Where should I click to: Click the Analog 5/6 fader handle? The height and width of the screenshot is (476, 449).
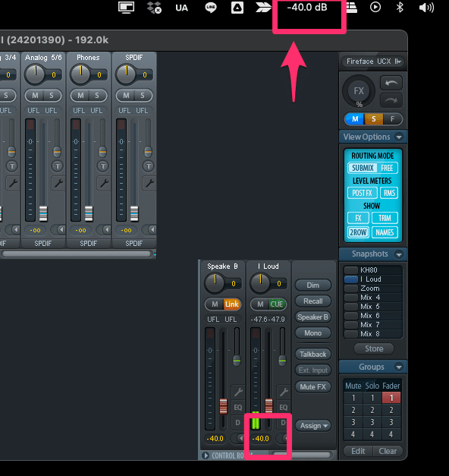tap(44, 213)
